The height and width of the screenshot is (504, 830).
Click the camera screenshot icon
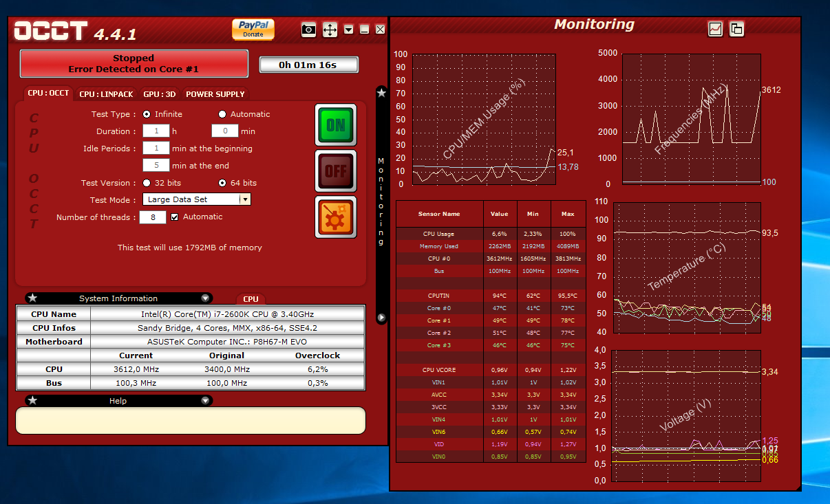tap(309, 30)
